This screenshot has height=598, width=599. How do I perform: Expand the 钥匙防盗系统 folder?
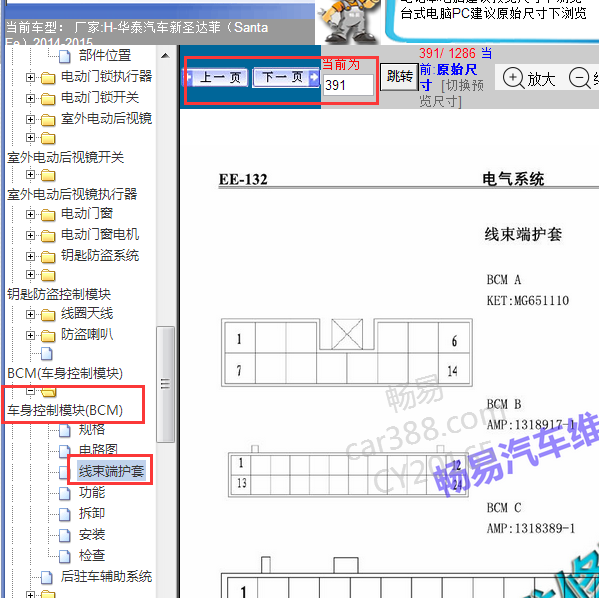30,256
